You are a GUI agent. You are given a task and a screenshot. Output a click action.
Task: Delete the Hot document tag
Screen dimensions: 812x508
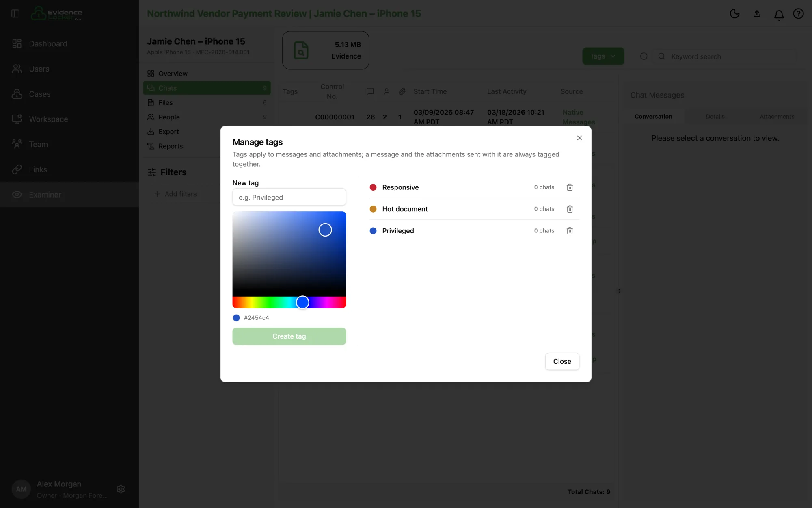click(x=570, y=209)
